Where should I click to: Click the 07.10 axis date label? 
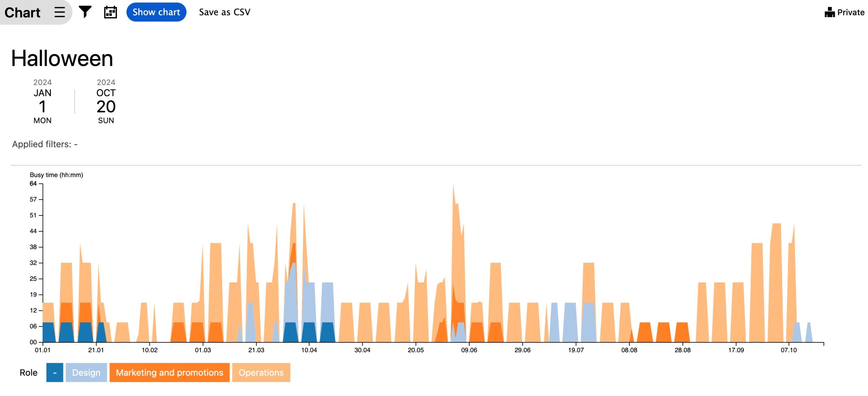pos(789,350)
